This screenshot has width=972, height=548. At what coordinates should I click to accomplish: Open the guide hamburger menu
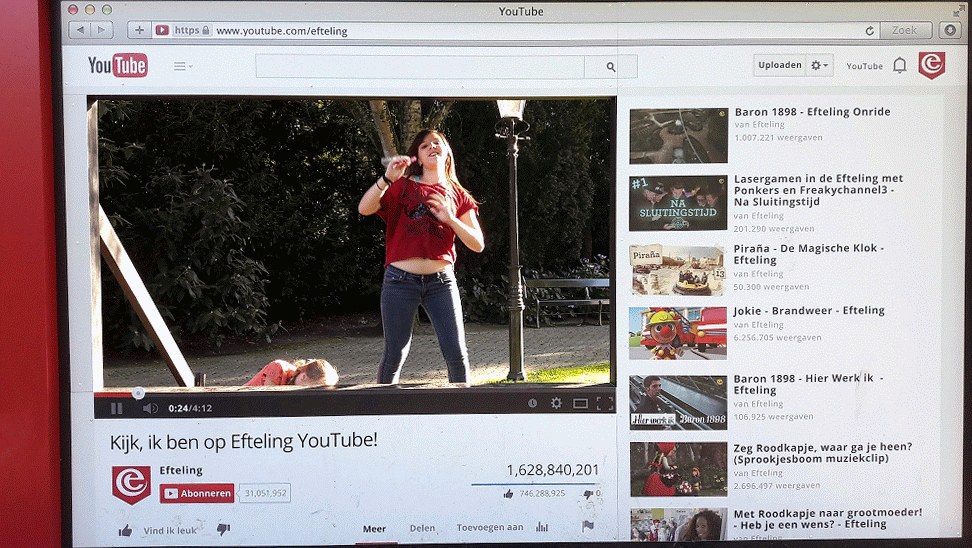[x=182, y=66]
